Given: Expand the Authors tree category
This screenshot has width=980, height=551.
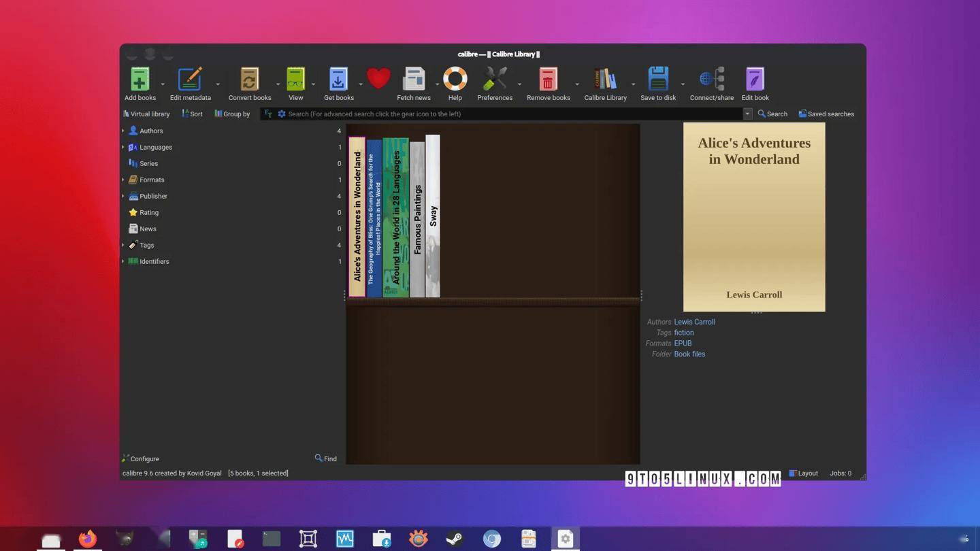Looking at the screenshot, I should [123, 131].
